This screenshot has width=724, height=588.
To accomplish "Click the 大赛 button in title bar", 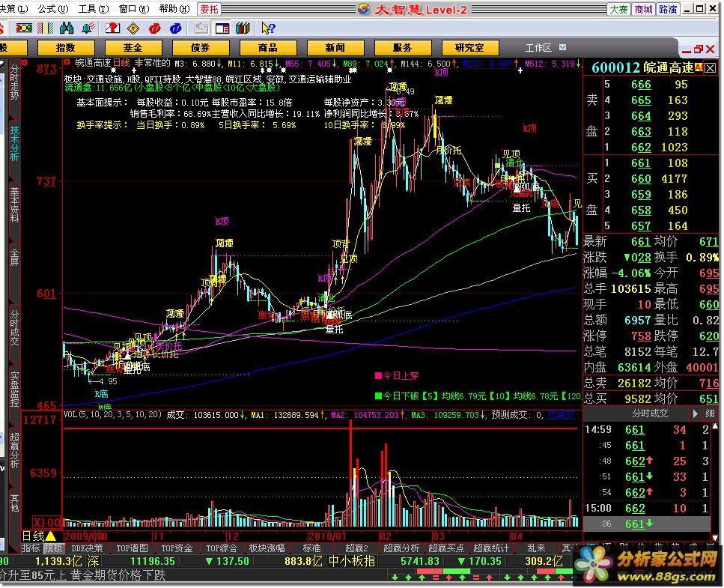I will (618, 9).
